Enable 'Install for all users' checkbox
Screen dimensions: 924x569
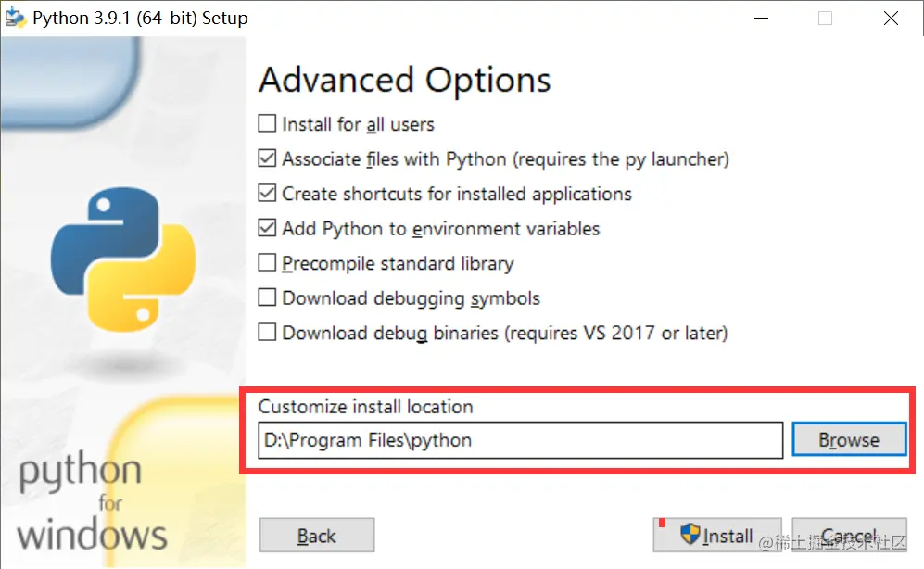(x=267, y=124)
